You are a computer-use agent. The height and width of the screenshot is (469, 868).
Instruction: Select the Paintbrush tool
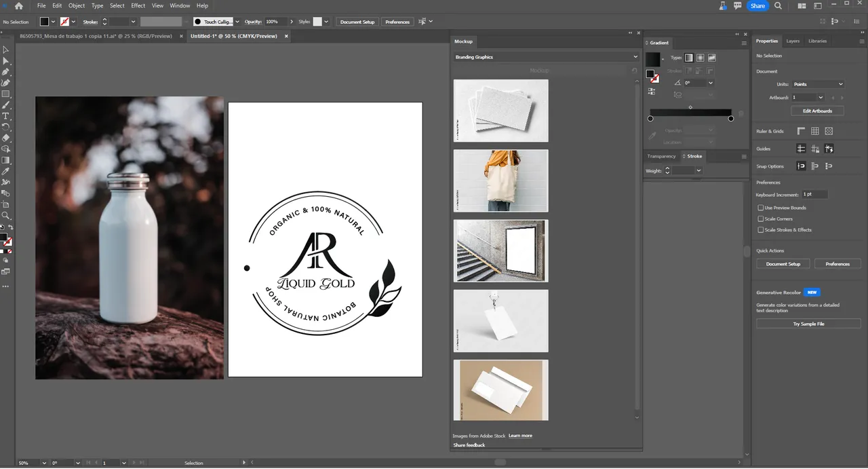[x=5, y=105]
